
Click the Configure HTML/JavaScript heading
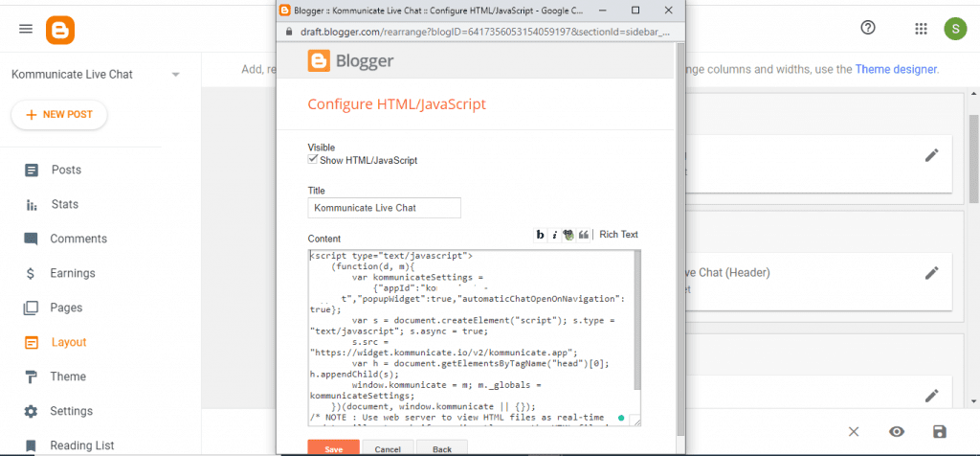pos(397,103)
